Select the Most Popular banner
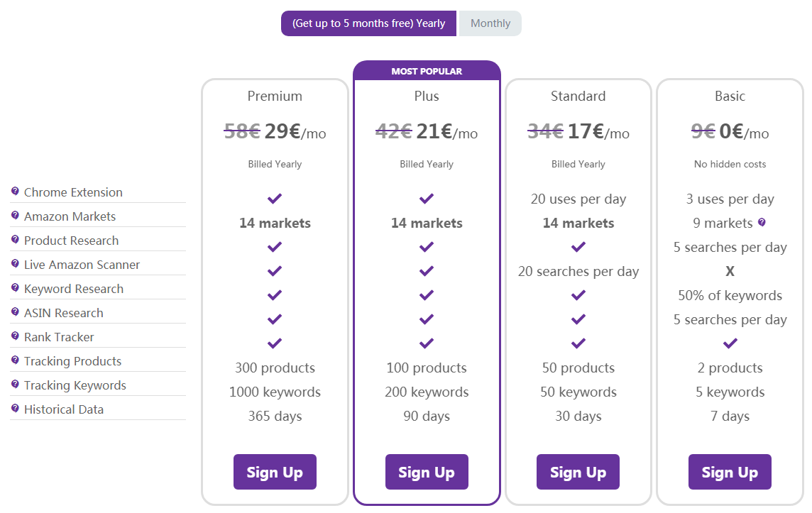Viewport: 812px width, 513px height. click(427, 71)
